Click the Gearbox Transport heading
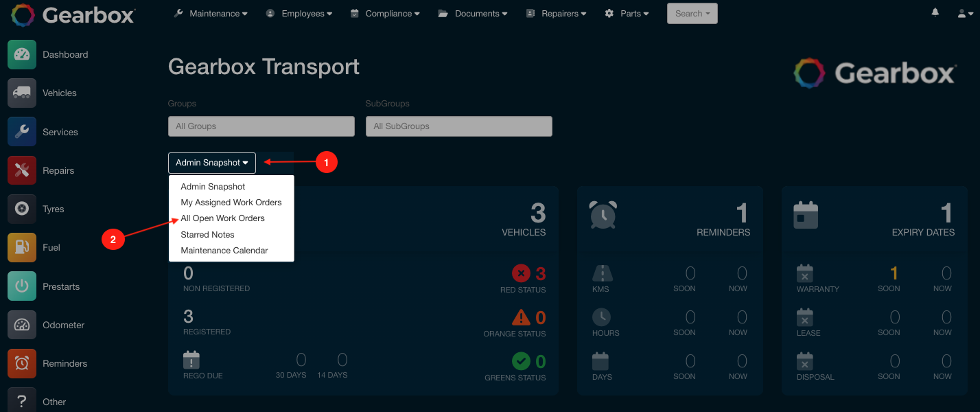The image size is (980, 412). coord(264,67)
